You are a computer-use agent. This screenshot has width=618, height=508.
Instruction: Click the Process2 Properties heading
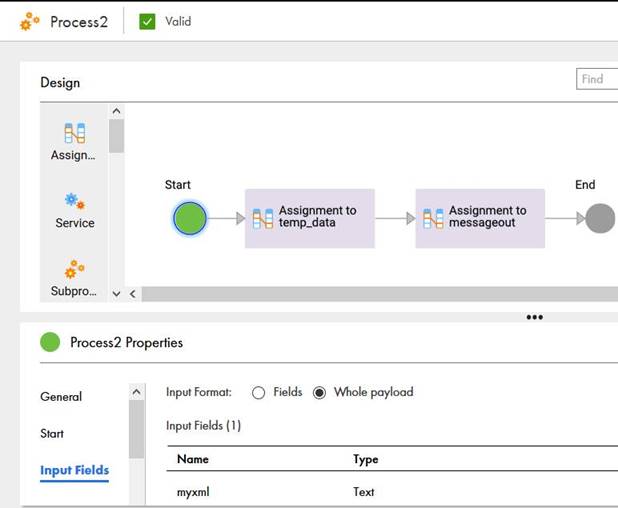click(x=127, y=342)
